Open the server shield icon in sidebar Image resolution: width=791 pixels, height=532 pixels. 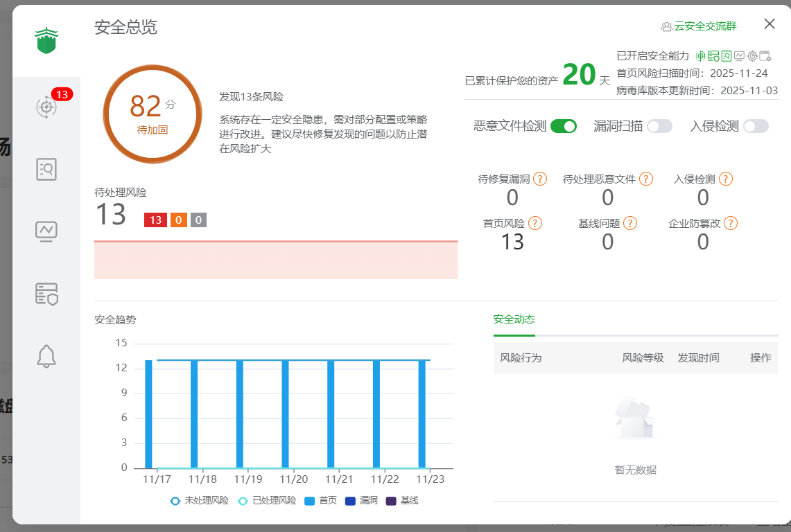pyautogui.click(x=46, y=294)
